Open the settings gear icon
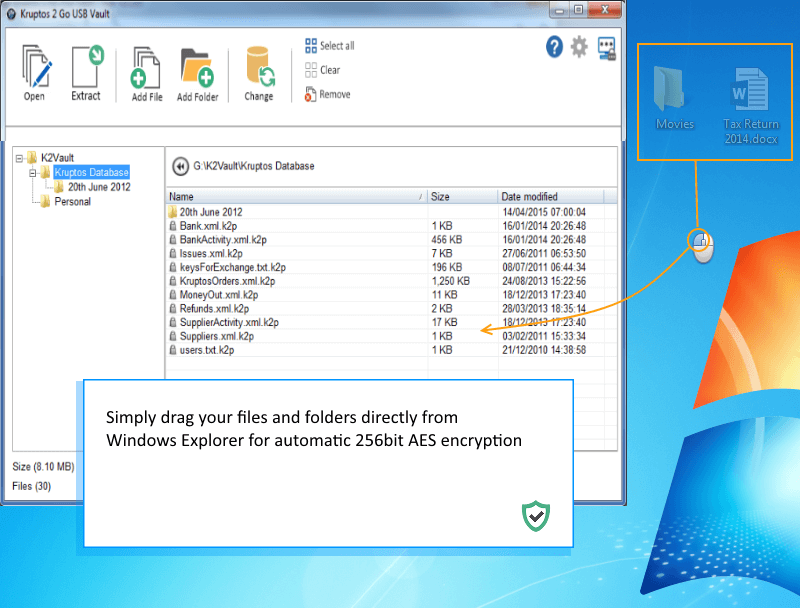800x608 pixels. [x=579, y=47]
